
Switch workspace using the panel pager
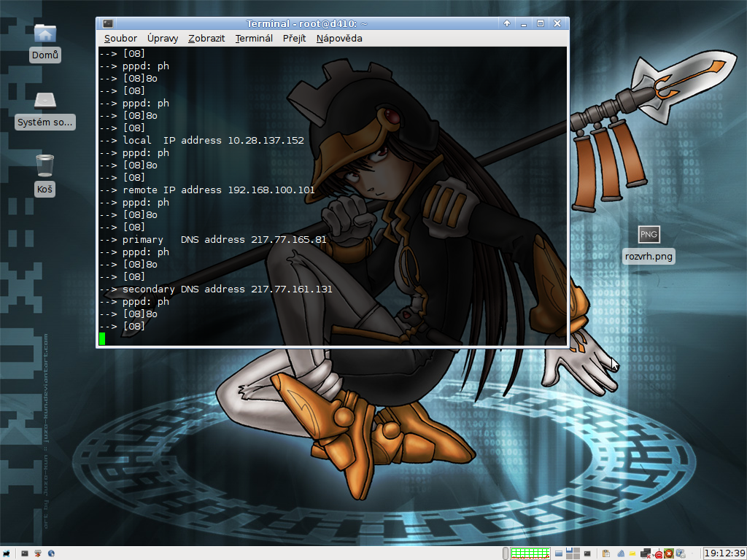click(x=573, y=553)
